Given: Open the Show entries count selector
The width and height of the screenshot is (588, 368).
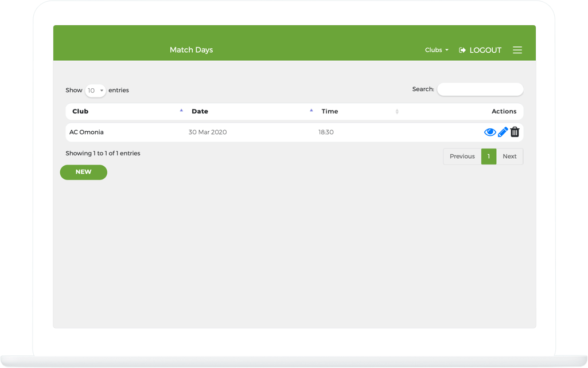Looking at the screenshot, I should [x=95, y=91].
